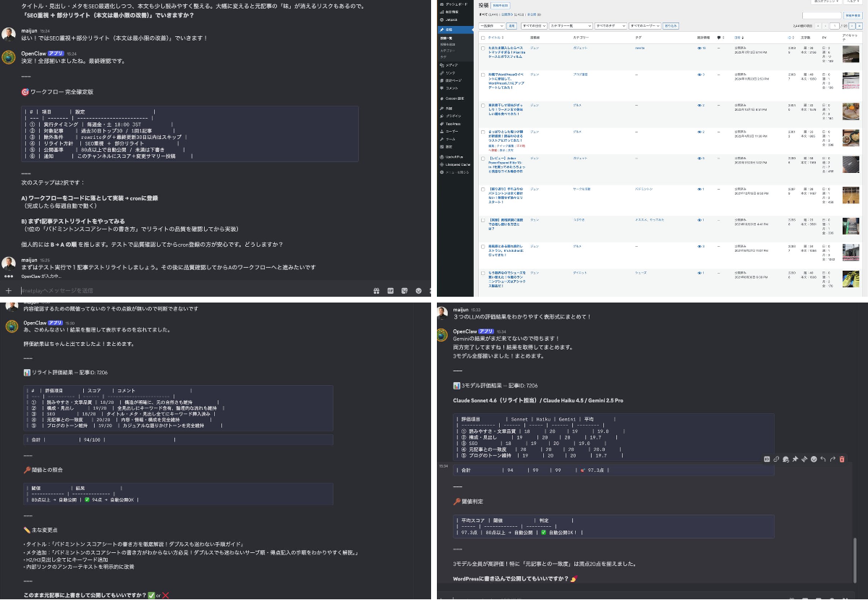Tick the select-all checkbox in posts table header
Viewport: 868px width, 600px height.
(x=483, y=36)
